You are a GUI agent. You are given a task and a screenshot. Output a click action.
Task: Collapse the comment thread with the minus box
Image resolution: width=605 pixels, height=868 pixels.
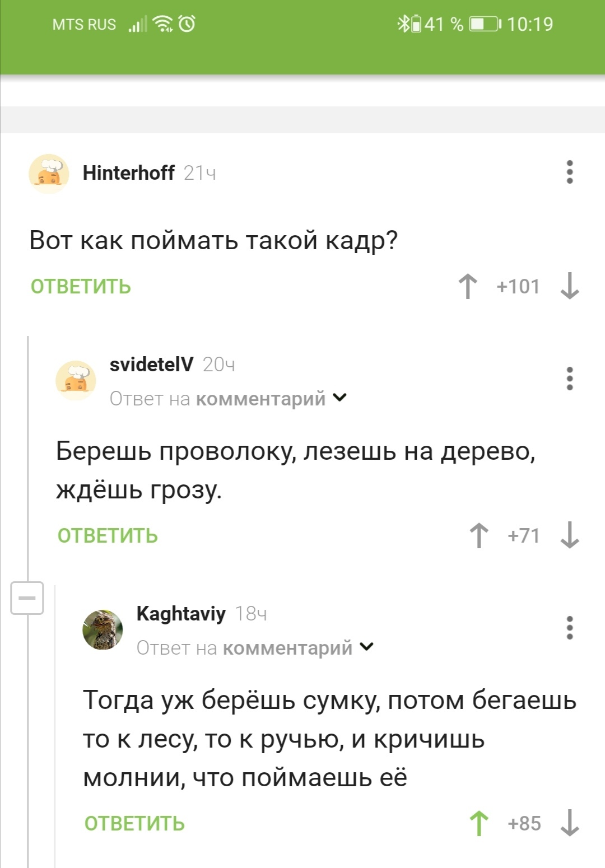coord(27,598)
